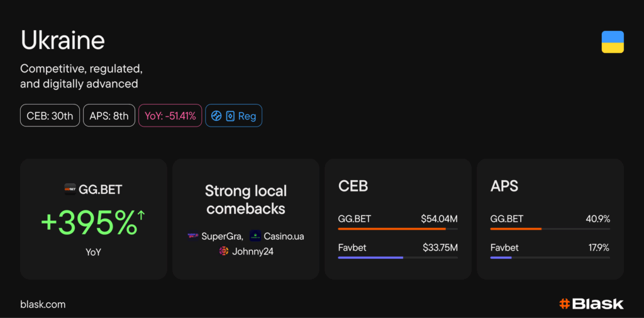
Task: Click the Favbet purple CEB bar
Action: (370, 258)
